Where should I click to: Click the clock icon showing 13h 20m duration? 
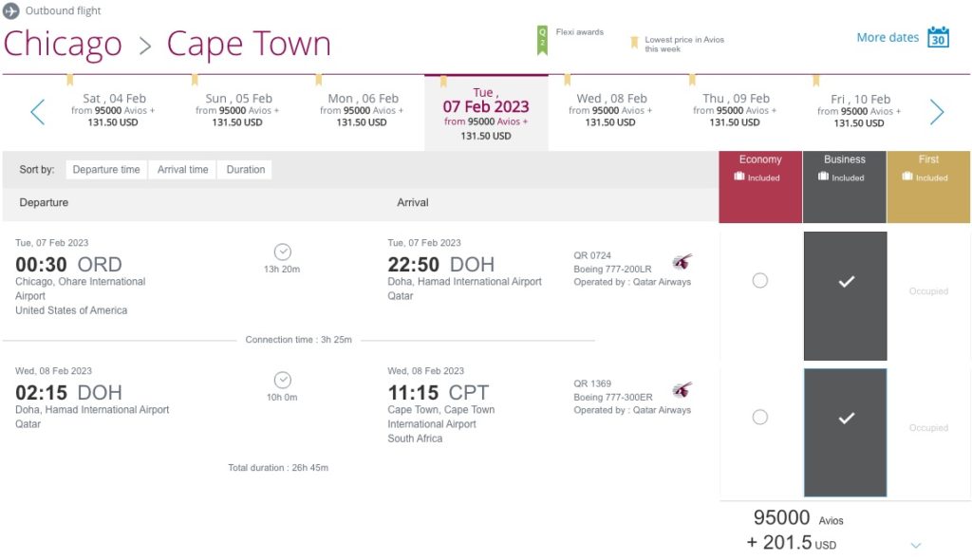pos(282,252)
